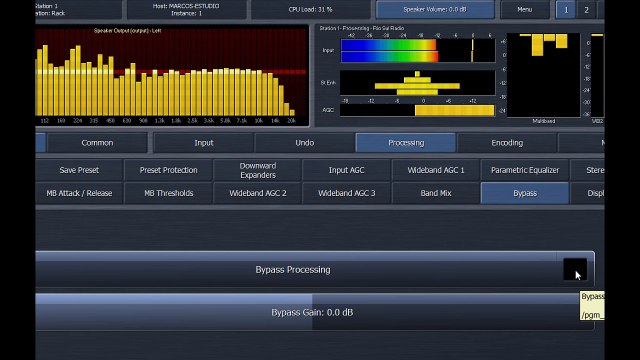Open the Input AGC section
The width and height of the screenshot is (640, 360).
coord(347,170)
